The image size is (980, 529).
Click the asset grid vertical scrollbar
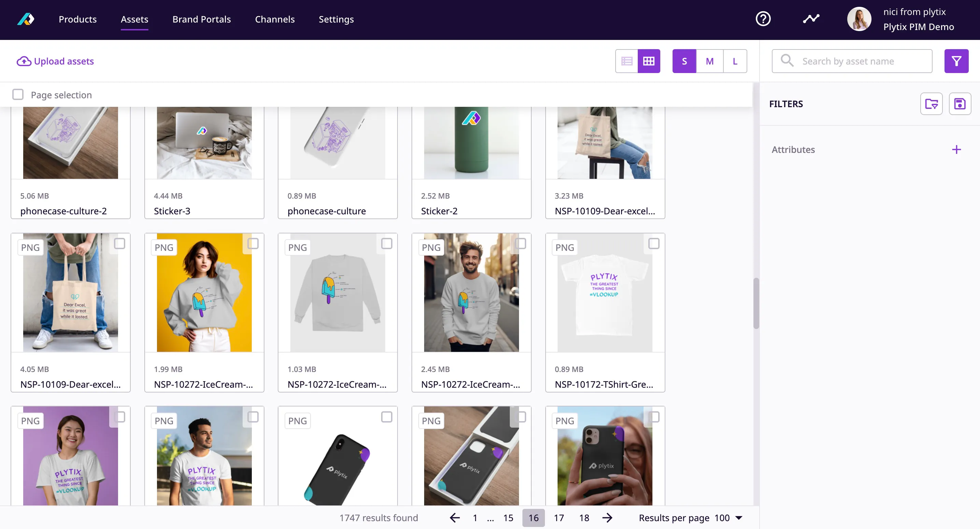pos(756,303)
